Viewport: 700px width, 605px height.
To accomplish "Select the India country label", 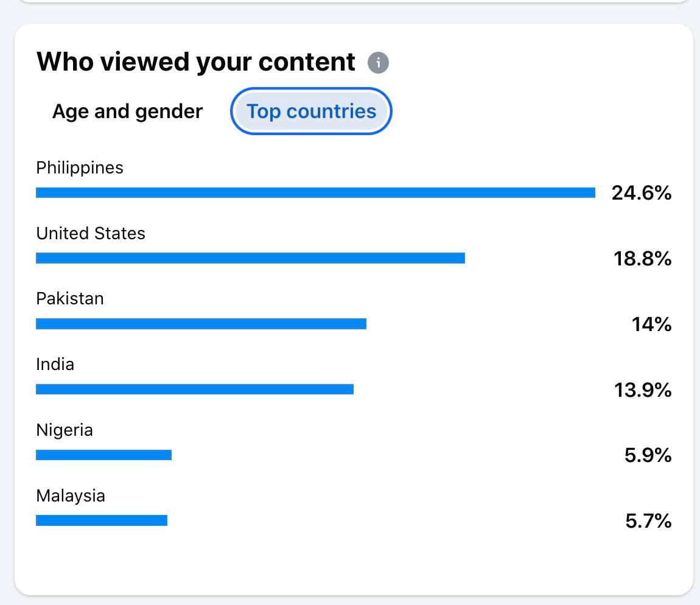I will pyautogui.click(x=55, y=364).
